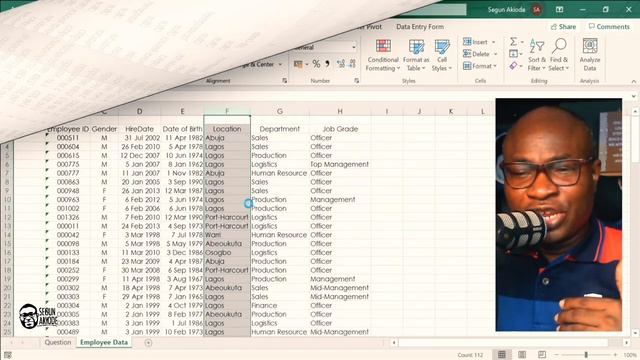Open Sort & Filter menu
Screen dimensions: 640x360
[x=537, y=55]
